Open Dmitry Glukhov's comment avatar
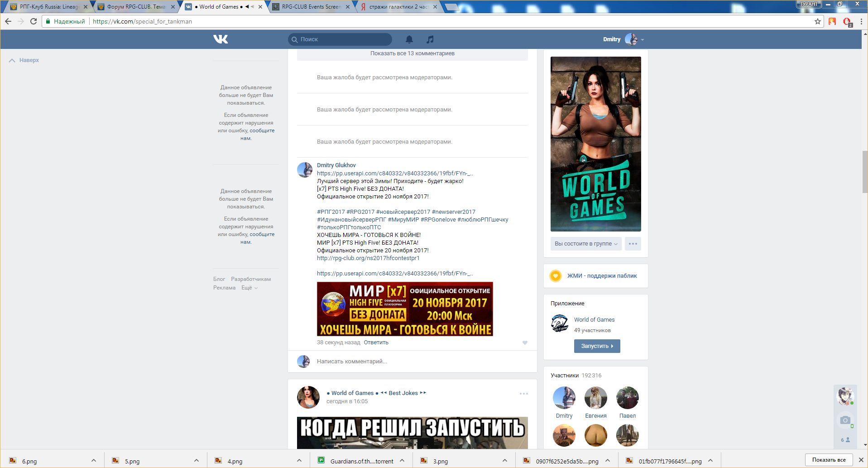This screenshot has width=868, height=468. click(305, 170)
